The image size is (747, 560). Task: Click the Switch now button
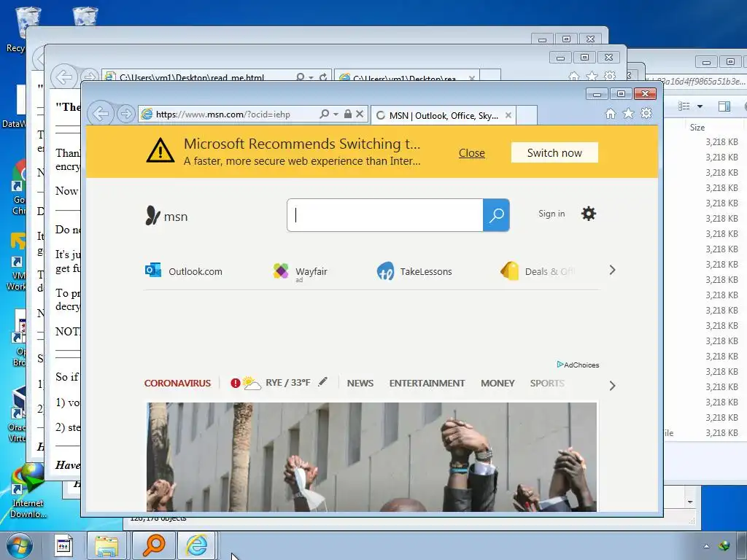554,153
